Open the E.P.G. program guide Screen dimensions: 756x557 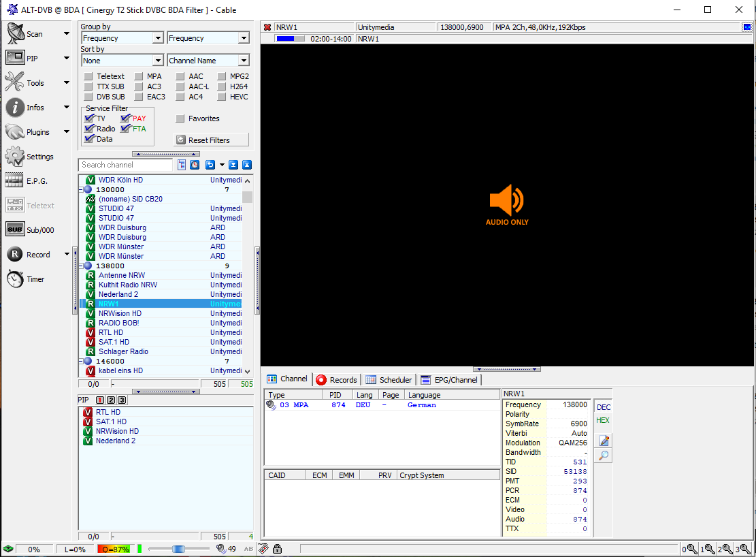[15, 180]
